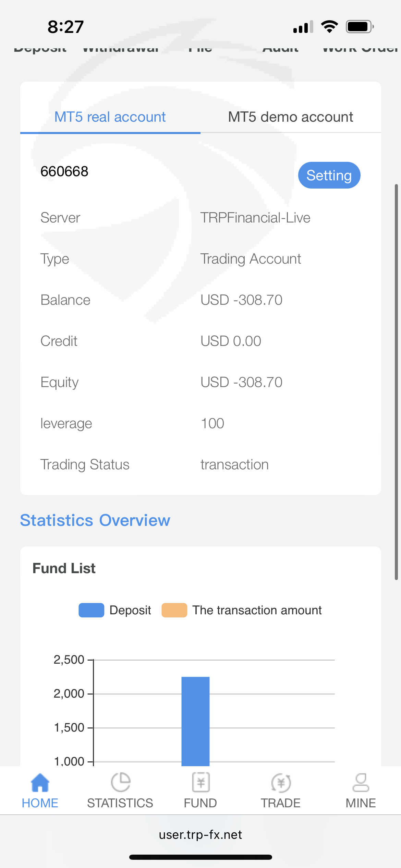Tap the FUND document icon
Viewport: 401px width, 868px height.
(200, 783)
